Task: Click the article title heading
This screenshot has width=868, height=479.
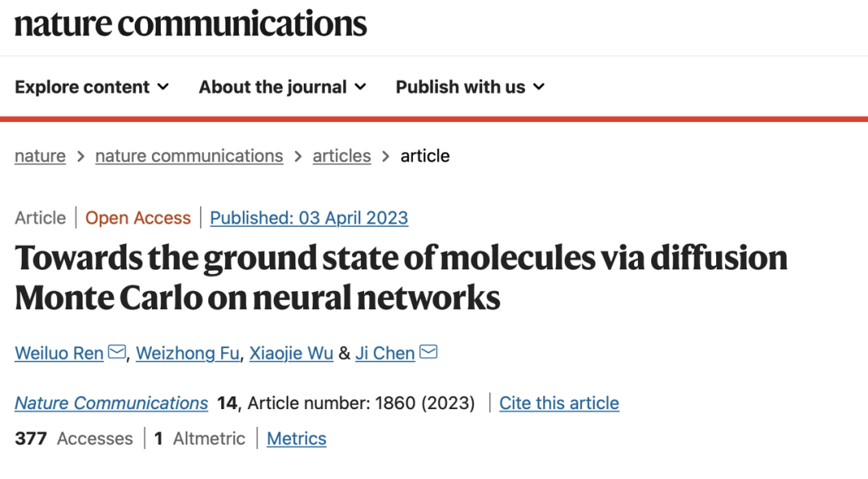Action: 400,277
